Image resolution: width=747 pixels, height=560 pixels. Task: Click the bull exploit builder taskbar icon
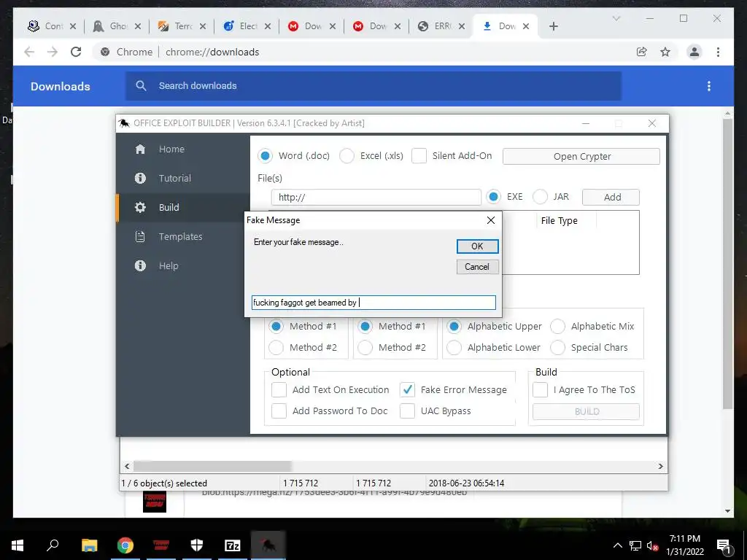tap(268, 545)
